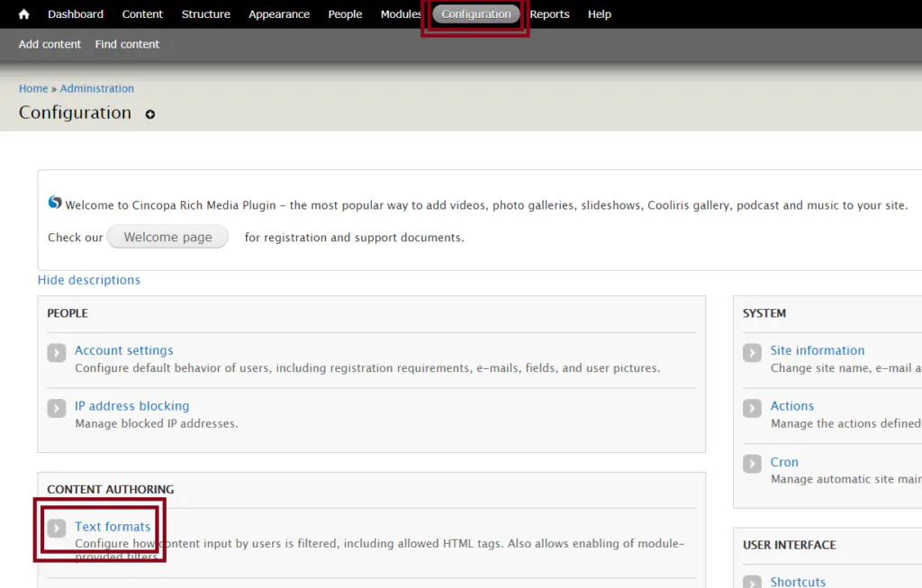Open Account settings
Screen dimensions: 922x588
click(124, 350)
